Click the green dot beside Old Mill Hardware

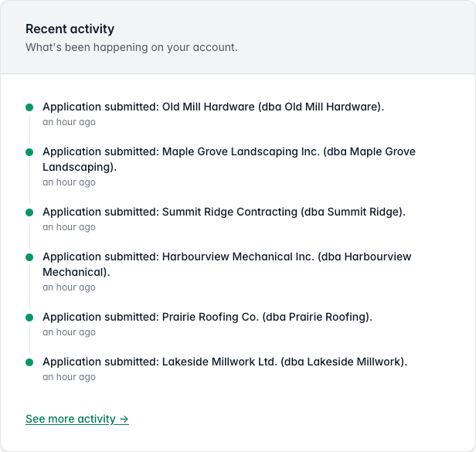point(29,107)
